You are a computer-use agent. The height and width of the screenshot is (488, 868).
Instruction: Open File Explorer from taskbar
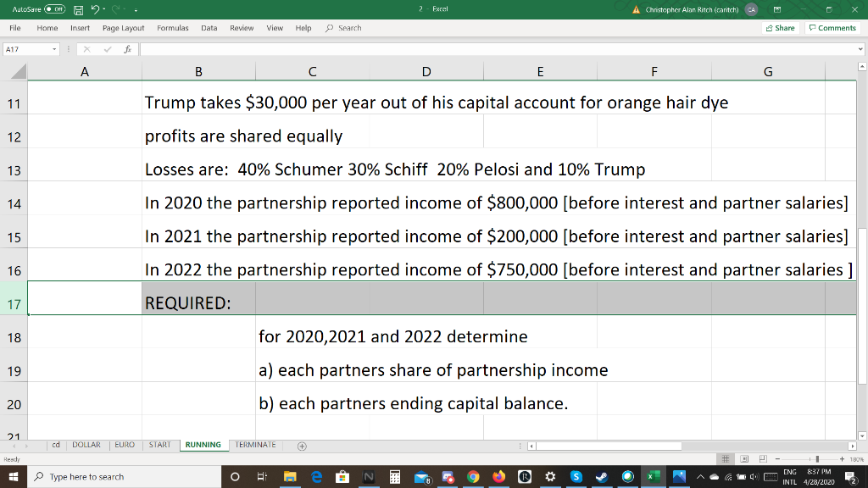(290, 476)
